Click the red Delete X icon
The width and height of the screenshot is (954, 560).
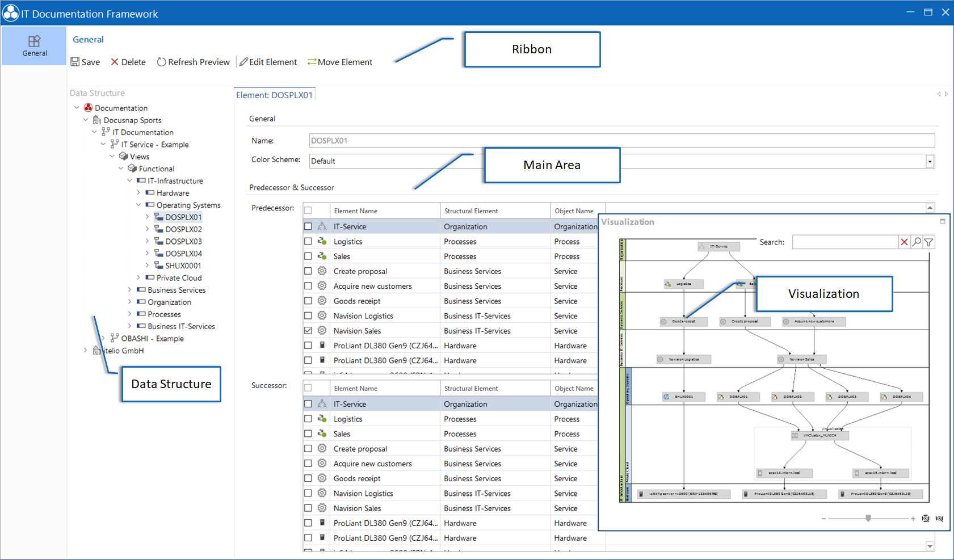click(115, 62)
